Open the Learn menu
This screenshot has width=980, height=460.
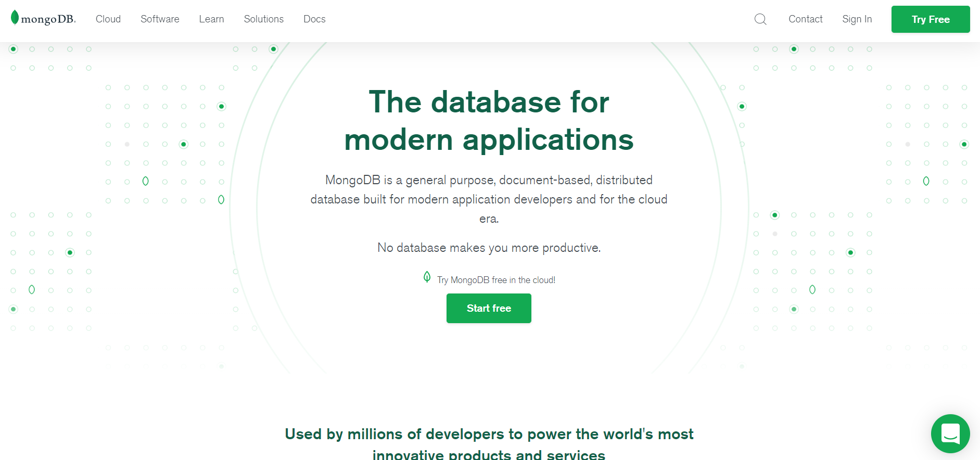pyautogui.click(x=211, y=19)
